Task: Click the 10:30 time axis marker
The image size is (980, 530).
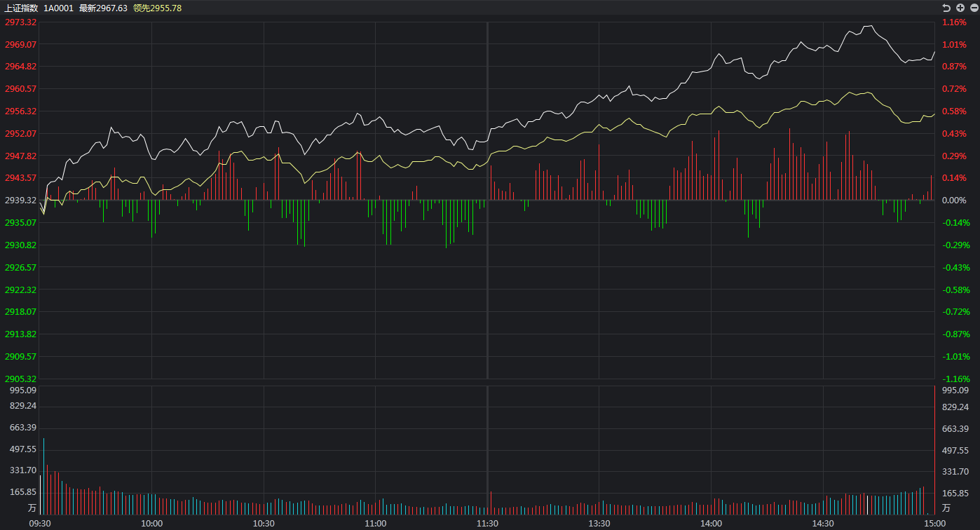Action: pos(264,523)
